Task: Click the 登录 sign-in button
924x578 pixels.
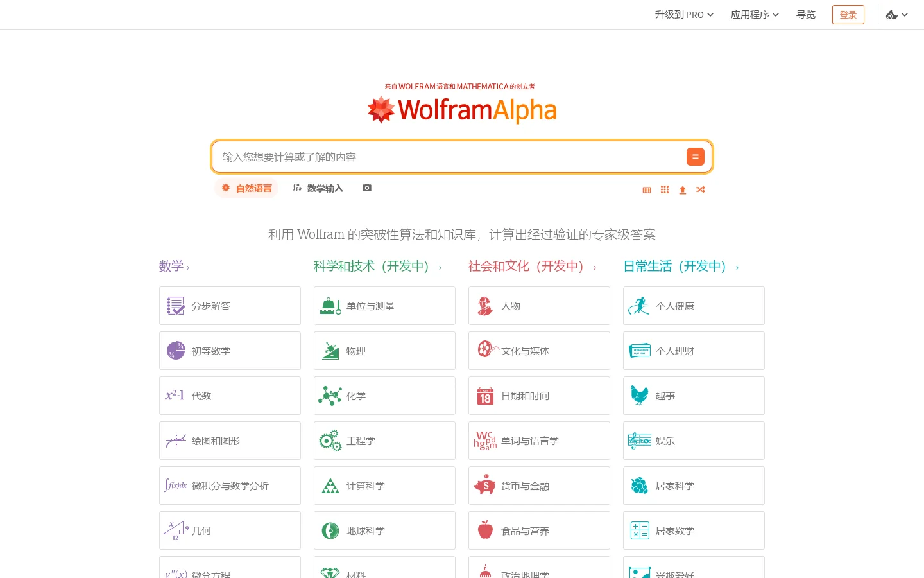Action: pos(848,15)
